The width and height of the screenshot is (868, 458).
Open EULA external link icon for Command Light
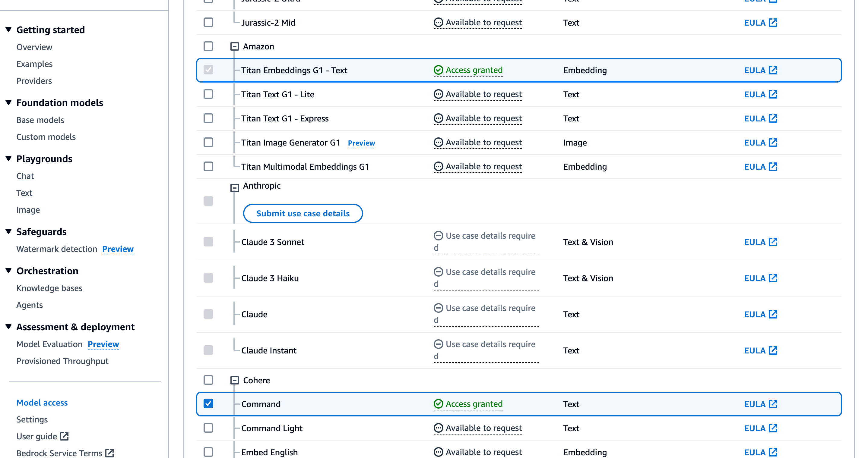point(773,428)
